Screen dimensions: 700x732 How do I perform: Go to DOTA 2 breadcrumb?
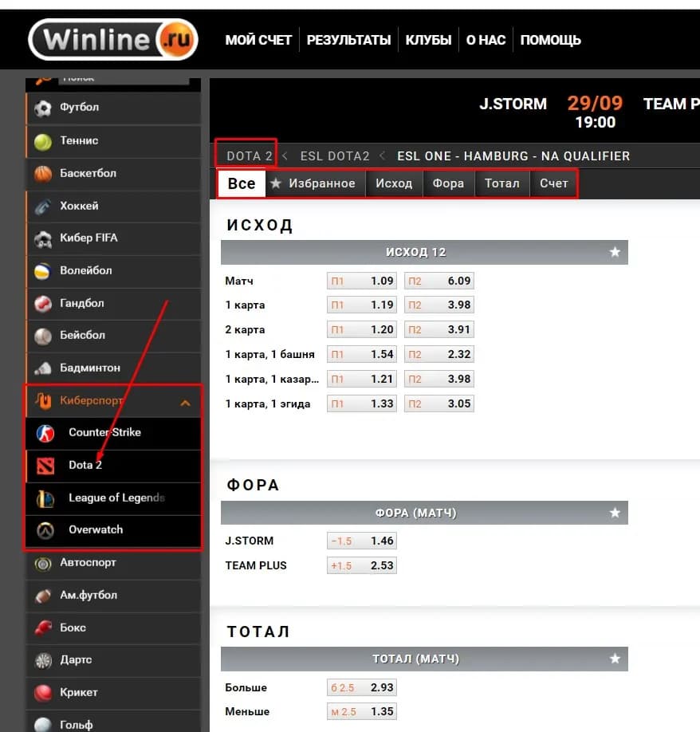click(250, 156)
